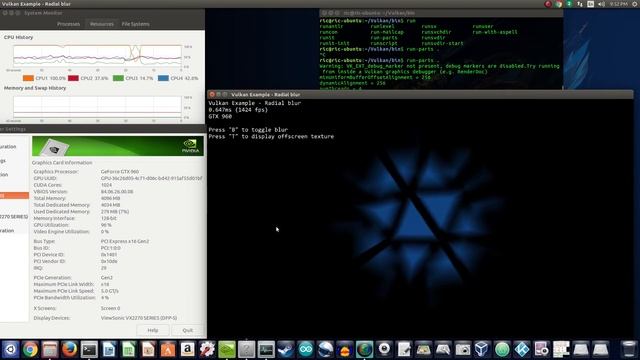Select the ViewSonic VX2270 SERIES display device text
Viewport: 640px width, 360px height.
click(x=139, y=318)
